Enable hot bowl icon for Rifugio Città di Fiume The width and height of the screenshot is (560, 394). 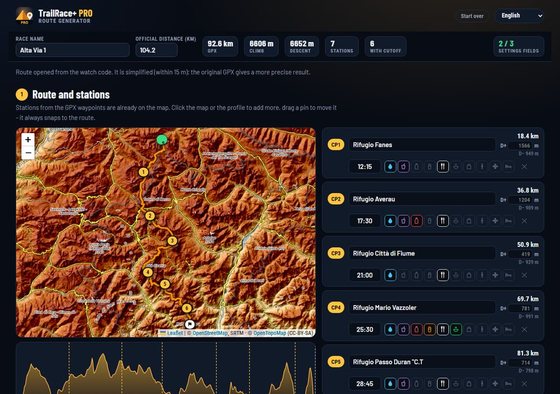coord(456,275)
